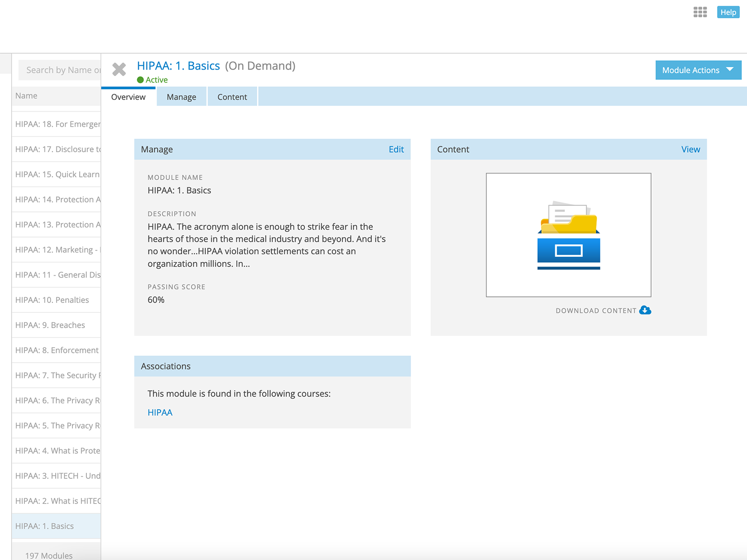The height and width of the screenshot is (560, 747).
Task: Click the search by name field
Action: click(x=61, y=70)
